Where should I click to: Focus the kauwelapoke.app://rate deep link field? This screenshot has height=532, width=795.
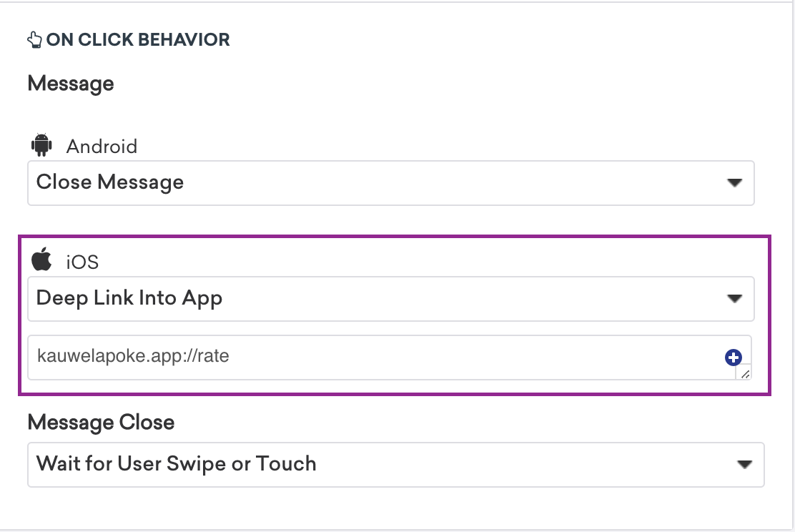pyautogui.click(x=390, y=357)
